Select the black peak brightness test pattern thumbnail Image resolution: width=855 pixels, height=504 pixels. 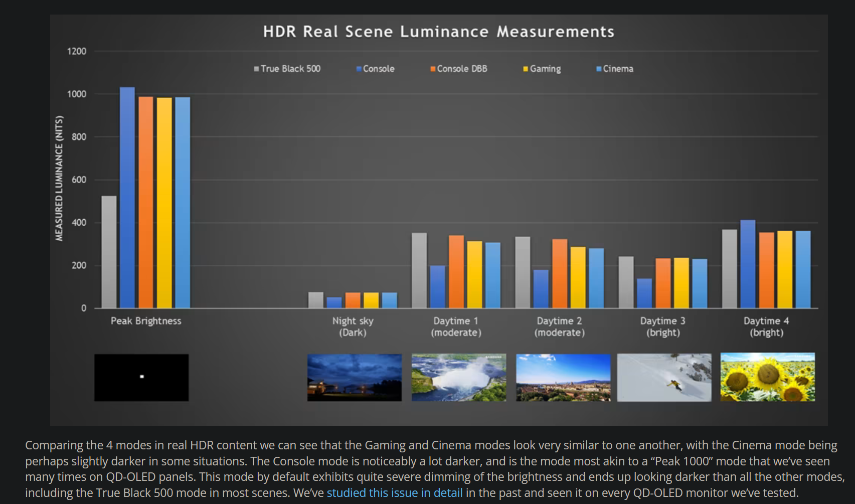click(x=141, y=377)
